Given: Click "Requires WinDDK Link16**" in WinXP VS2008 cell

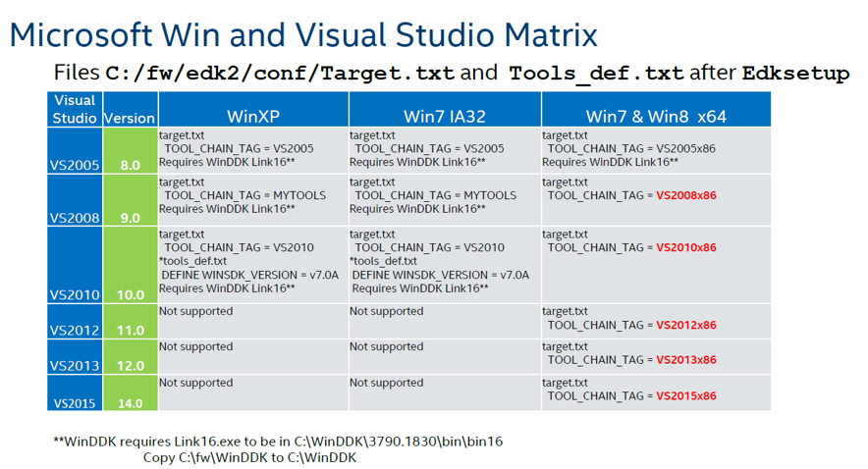Looking at the screenshot, I should (x=227, y=209).
